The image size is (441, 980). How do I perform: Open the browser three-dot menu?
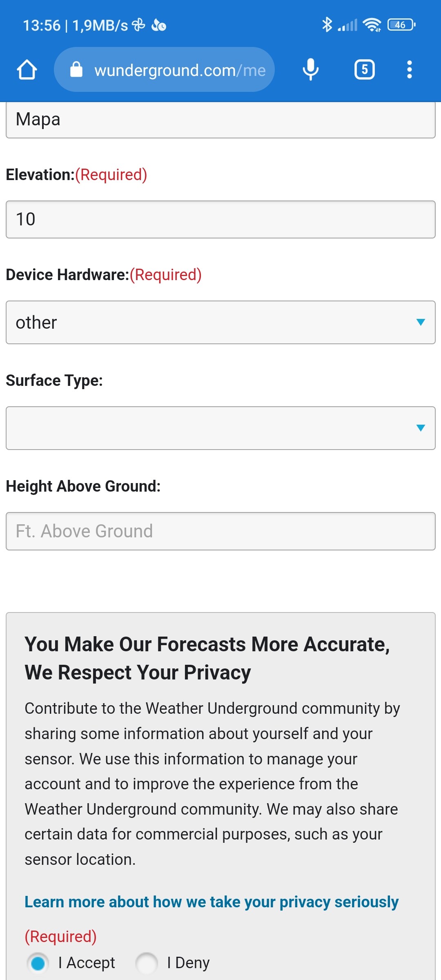pyautogui.click(x=409, y=69)
